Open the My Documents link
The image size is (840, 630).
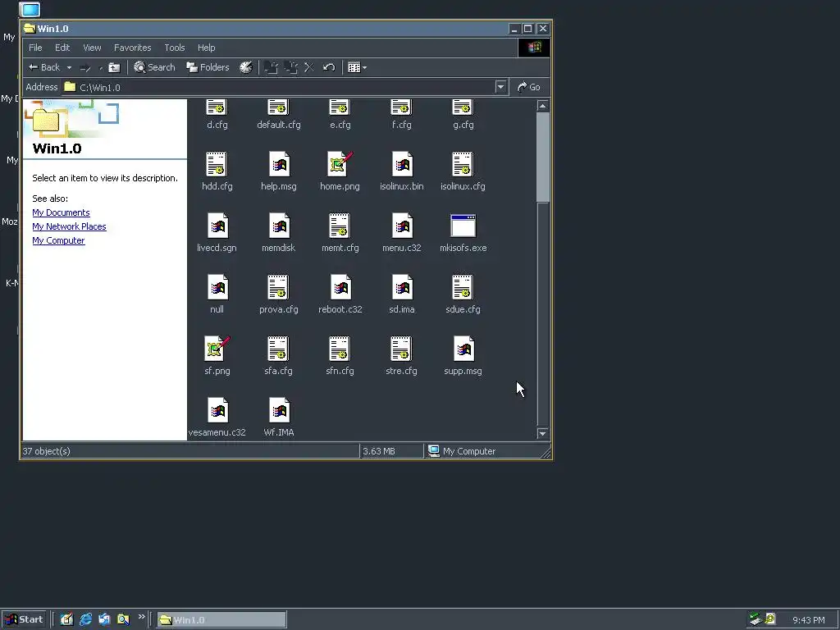61,212
